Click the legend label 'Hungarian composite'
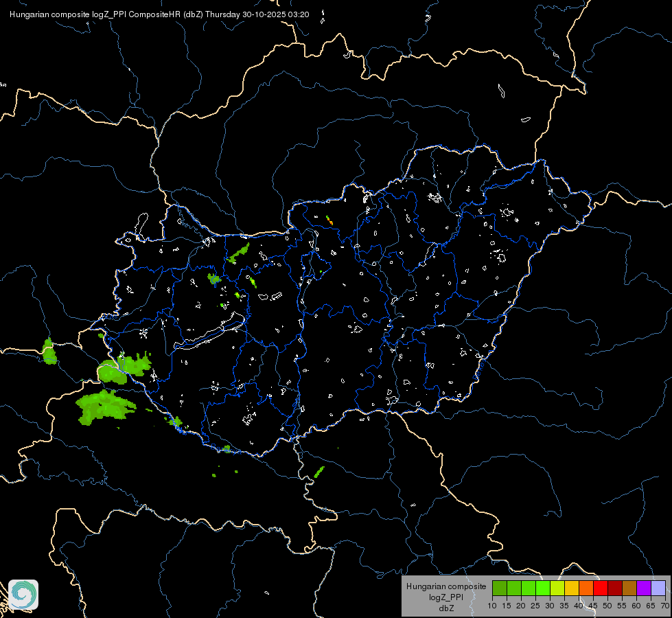 pyautogui.click(x=446, y=586)
